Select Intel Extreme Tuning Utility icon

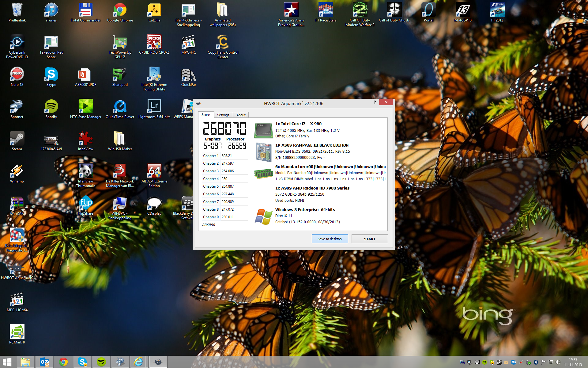point(154,79)
